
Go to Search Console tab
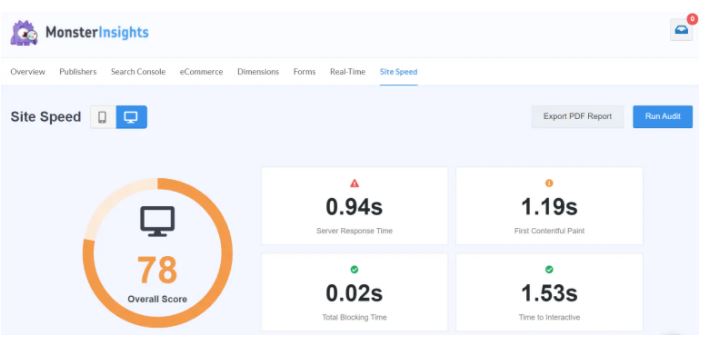coord(138,72)
